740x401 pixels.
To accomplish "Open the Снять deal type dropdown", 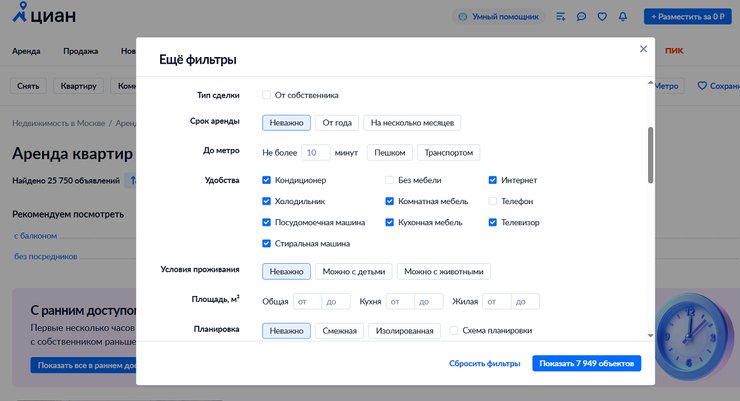I will point(29,86).
